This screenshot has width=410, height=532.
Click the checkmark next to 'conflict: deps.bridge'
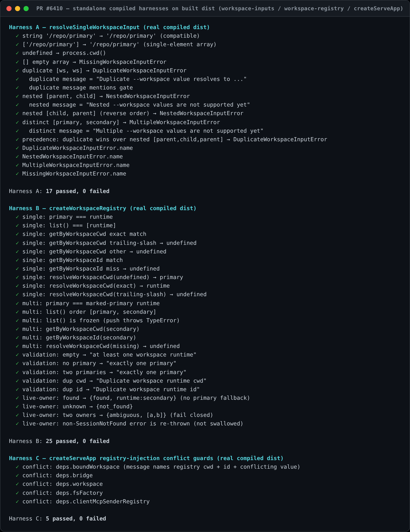[x=17, y=476]
